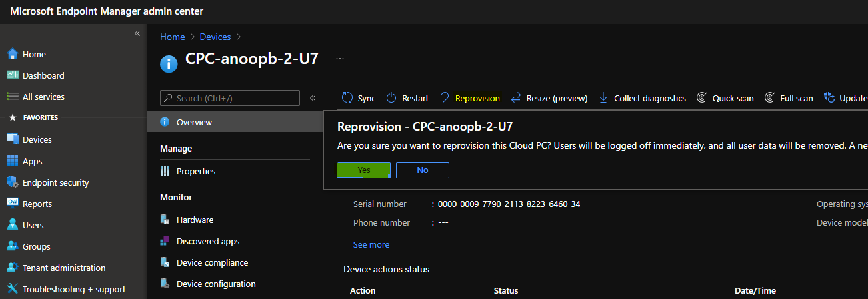Image resolution: width=868 pixels, height=299 pixels.
Task: Click the All services list icon
Action: pos(12,97)
